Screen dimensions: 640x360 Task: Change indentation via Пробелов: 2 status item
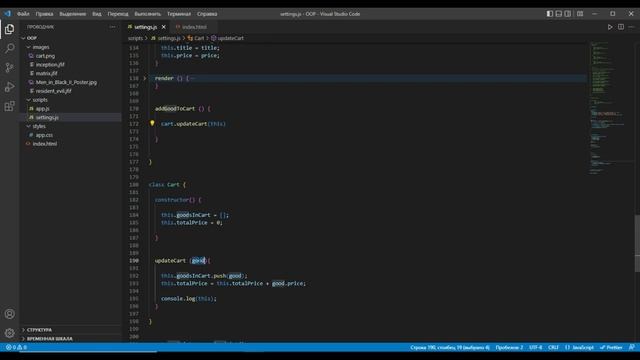[x=509, y=347]
